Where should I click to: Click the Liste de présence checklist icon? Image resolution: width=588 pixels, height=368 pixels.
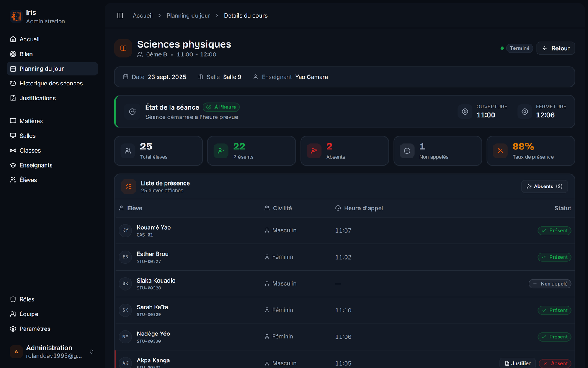(129, 186)
